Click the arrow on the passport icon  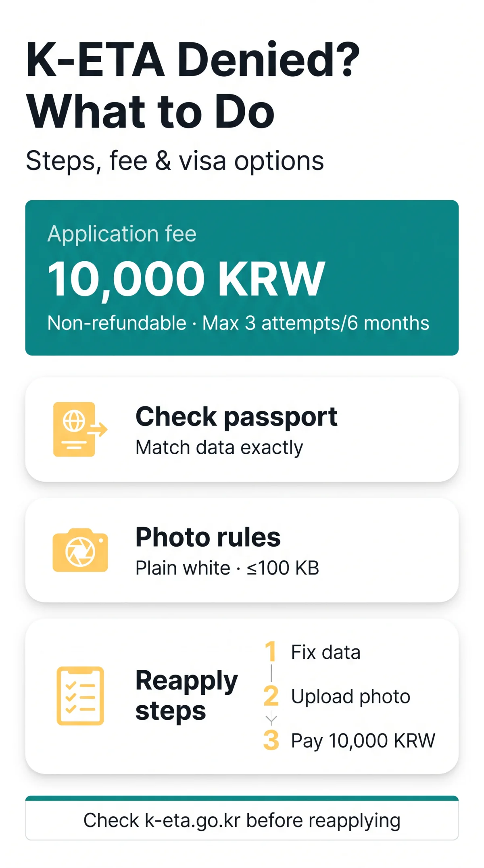[98, 429]
